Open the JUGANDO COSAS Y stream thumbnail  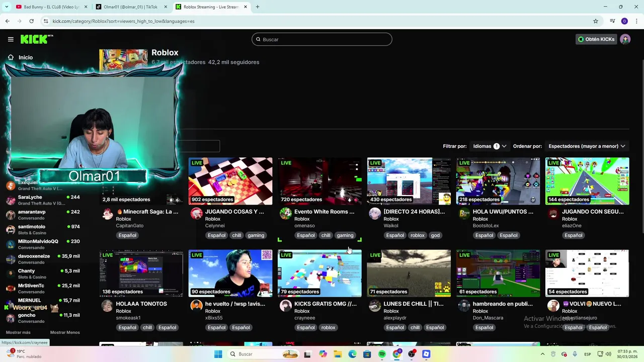coord(230,181)
